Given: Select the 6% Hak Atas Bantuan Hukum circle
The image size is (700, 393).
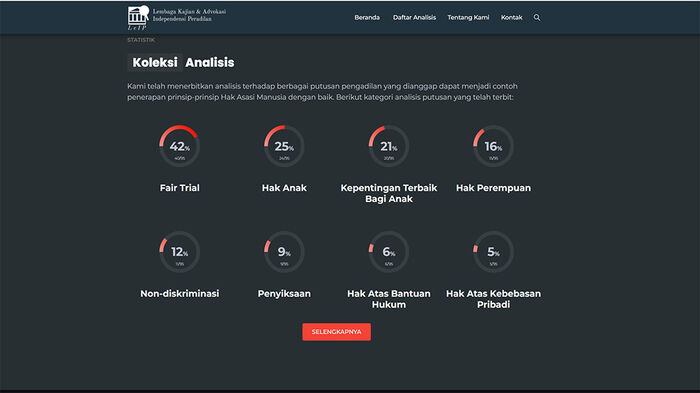Looking at the screenshot, I should (x=389, y=252).
